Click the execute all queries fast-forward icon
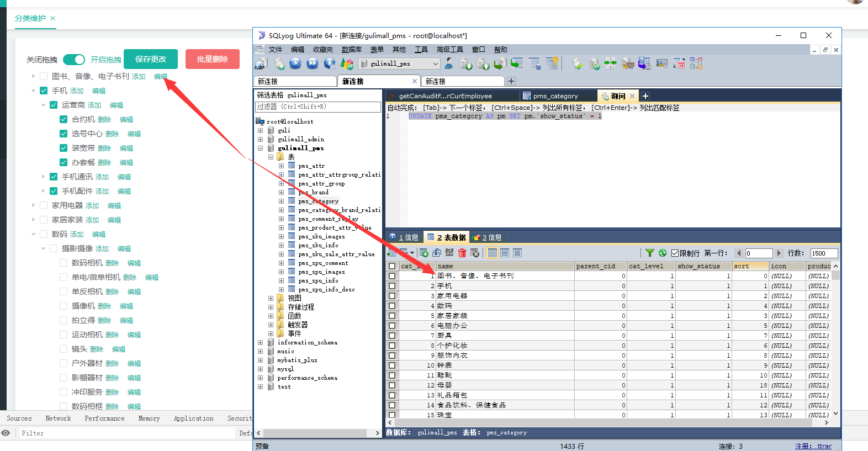The image size is (868, 451). click(x=313, y=63)
